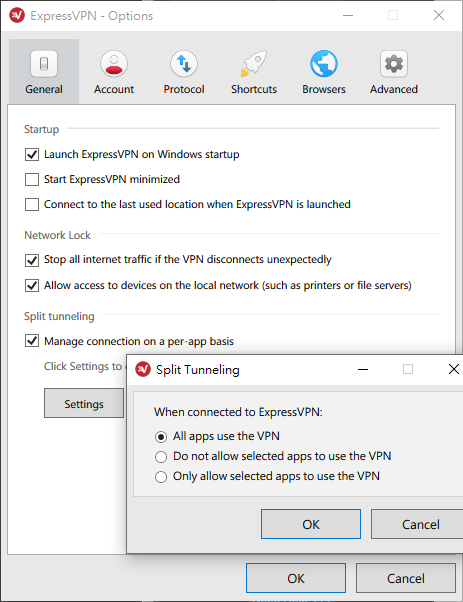Click the ExpressVPN logo in Options title bar
The image size is (463, 602).
point(17,15)
